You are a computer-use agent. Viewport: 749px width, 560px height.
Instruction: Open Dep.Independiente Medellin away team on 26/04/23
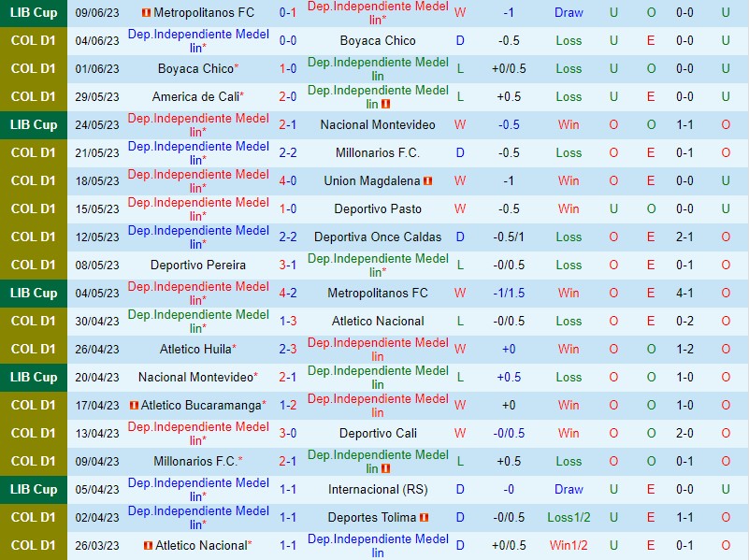coord(378,349)
